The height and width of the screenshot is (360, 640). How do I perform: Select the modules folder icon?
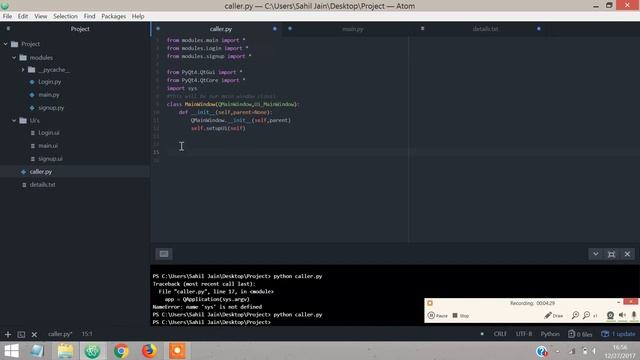point(23,58)
